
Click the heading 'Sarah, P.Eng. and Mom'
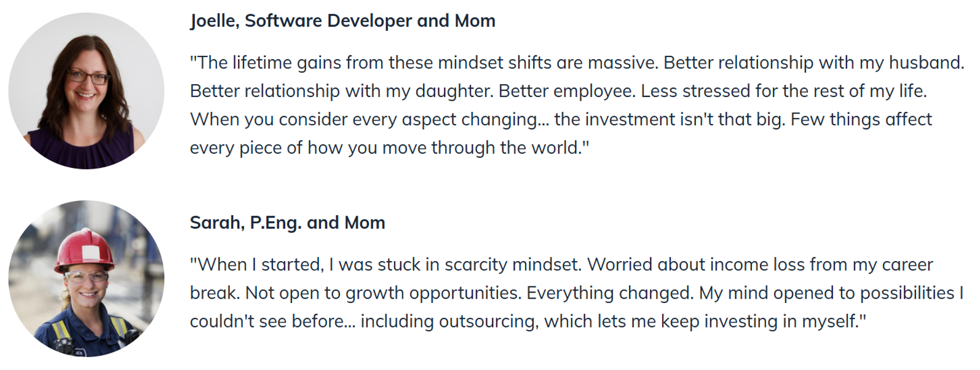(x=287, y=222)
